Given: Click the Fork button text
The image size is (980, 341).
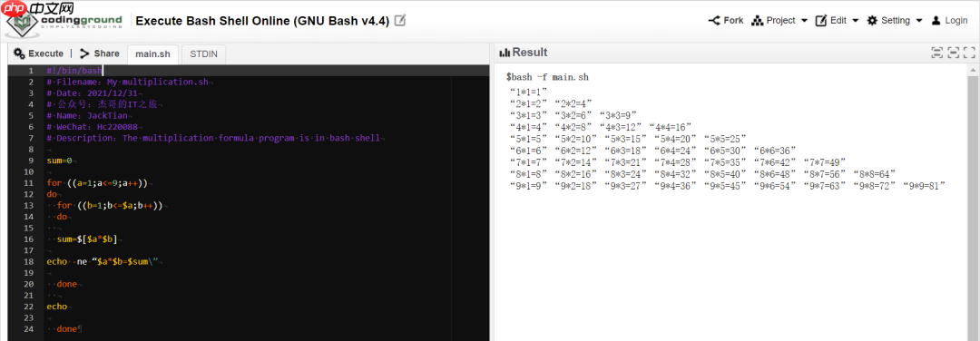Looking at the screenshot, I should pos(734,21).
